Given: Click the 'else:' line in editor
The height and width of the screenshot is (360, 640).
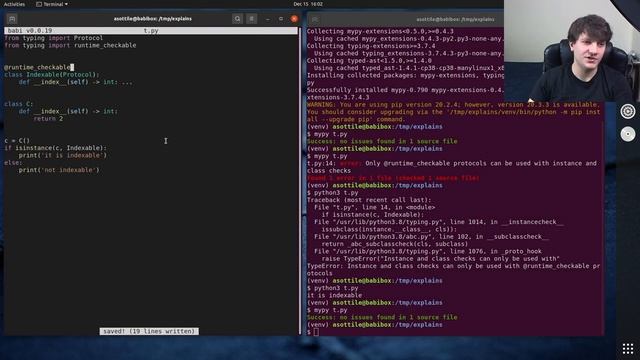Looking at the screenshot, I should tap(13, 163).
